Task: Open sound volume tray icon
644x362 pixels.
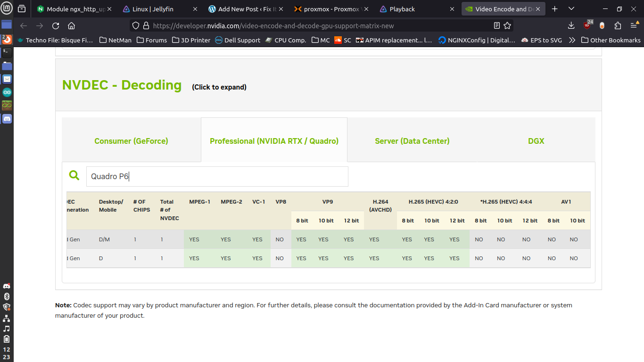Action: pos(7,329)
